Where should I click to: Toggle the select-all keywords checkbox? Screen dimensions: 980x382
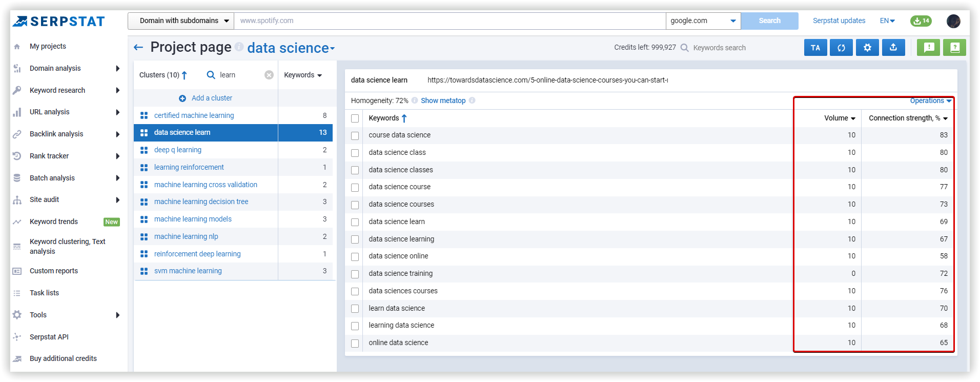tap(355, 118)
